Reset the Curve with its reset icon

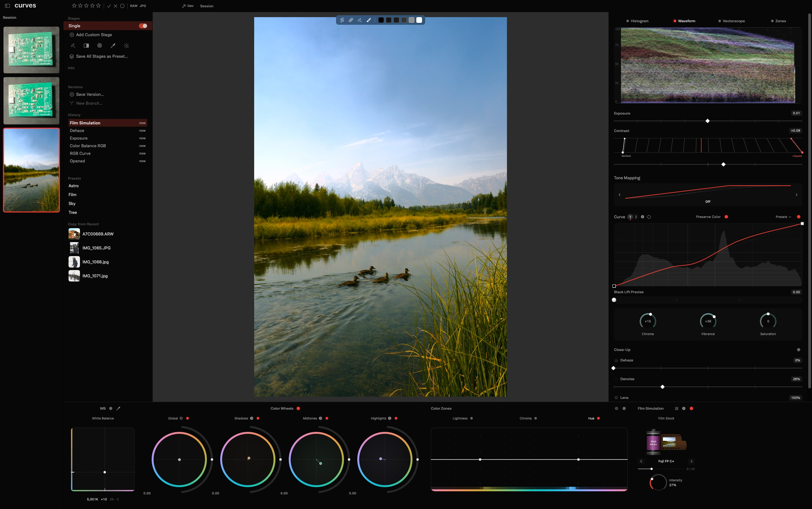click(x=643, y=217)
